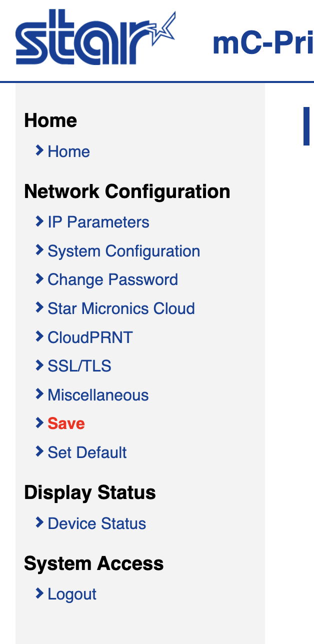314x644 pixels.
Task: Click the chevron icon beside Save
Action: (39, 423)
